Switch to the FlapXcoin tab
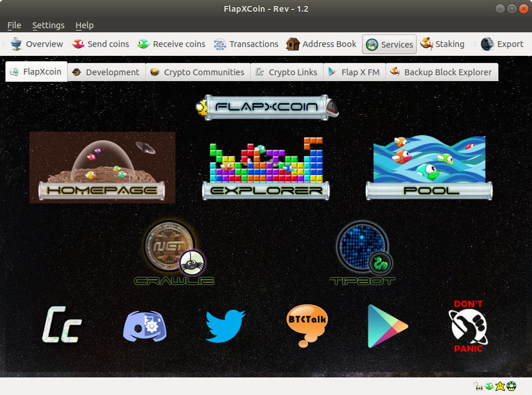Screen dimensions: 532x395 click(x=36, y=72)
